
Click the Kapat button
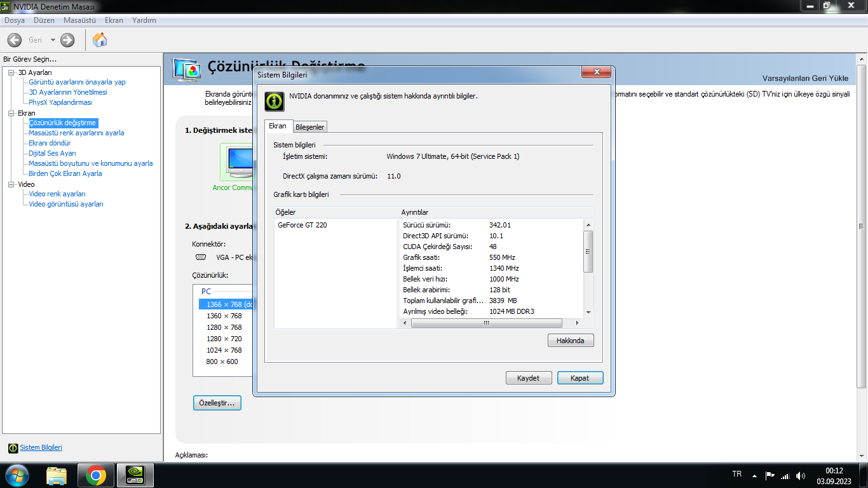tap(580, 378)
